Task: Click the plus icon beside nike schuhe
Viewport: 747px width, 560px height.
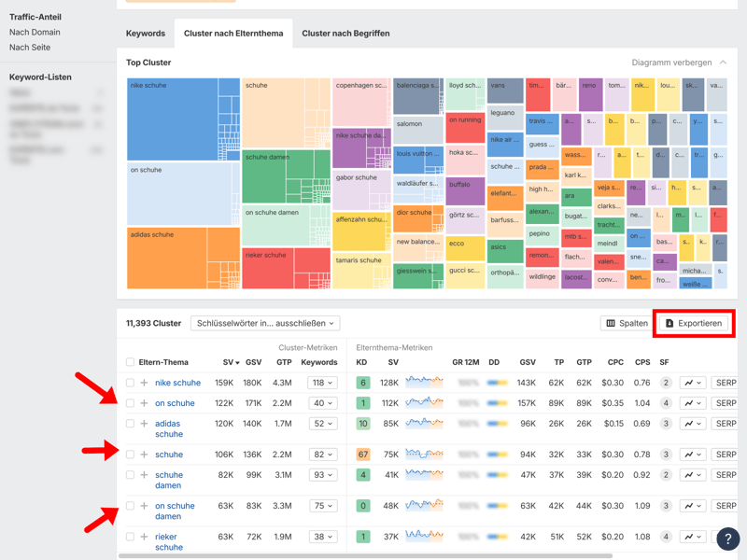Action: 144,383
